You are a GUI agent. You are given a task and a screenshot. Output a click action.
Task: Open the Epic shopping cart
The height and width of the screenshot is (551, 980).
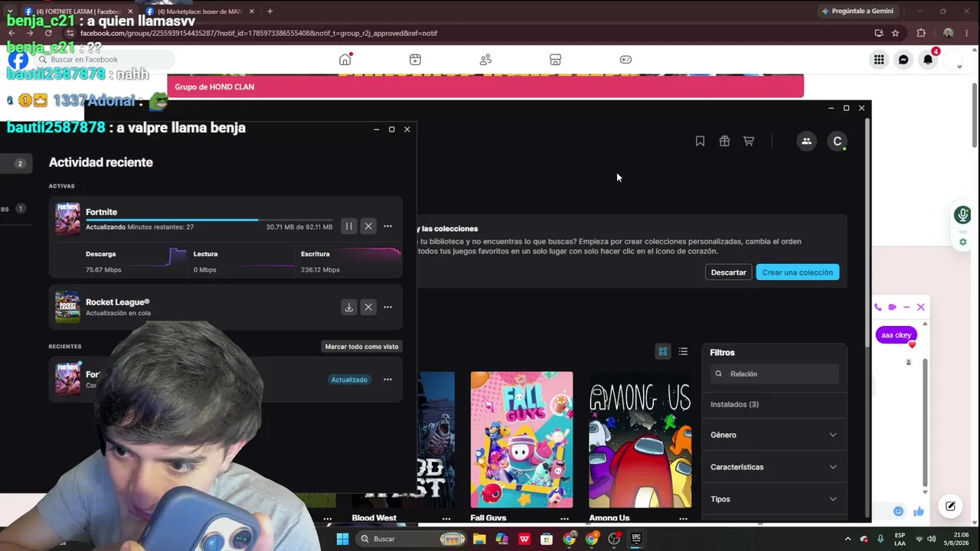pyautogui.click(x=749, y=141)
